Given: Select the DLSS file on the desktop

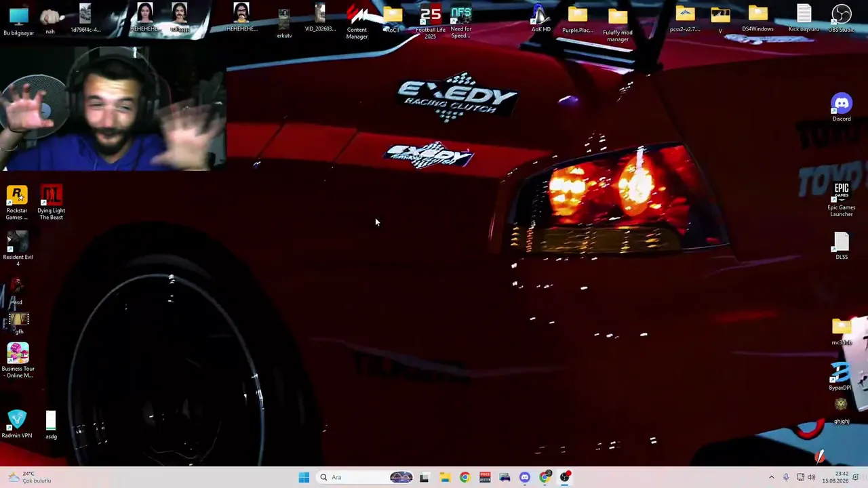Looking at the screenshot, I should (842, 246).
